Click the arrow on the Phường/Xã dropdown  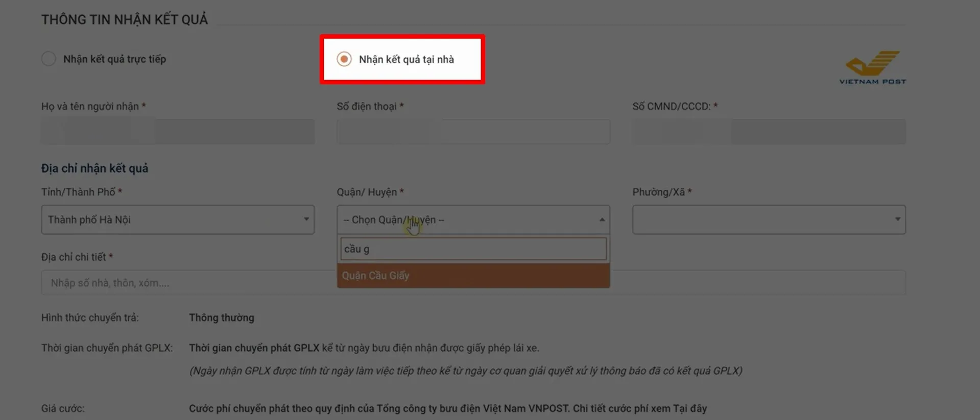tap(897, 219)
